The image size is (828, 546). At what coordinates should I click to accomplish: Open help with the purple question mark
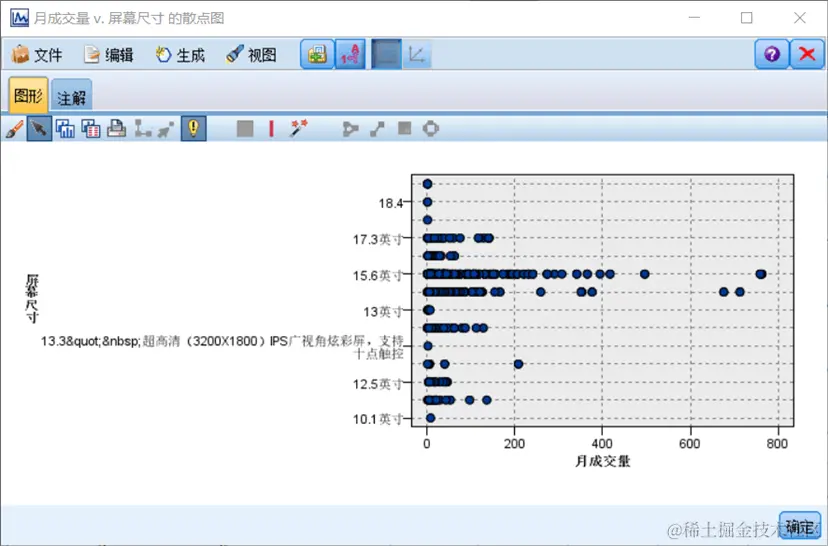pos(771,54)
